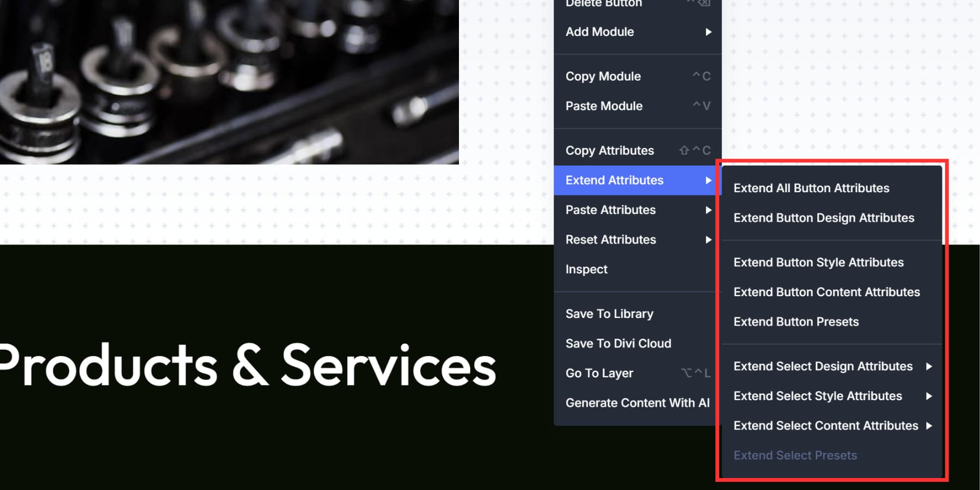The width and height of the screenshot is (980, 490).
Task: Expand the Paste Attributes submenu
Action: (610, 210)
